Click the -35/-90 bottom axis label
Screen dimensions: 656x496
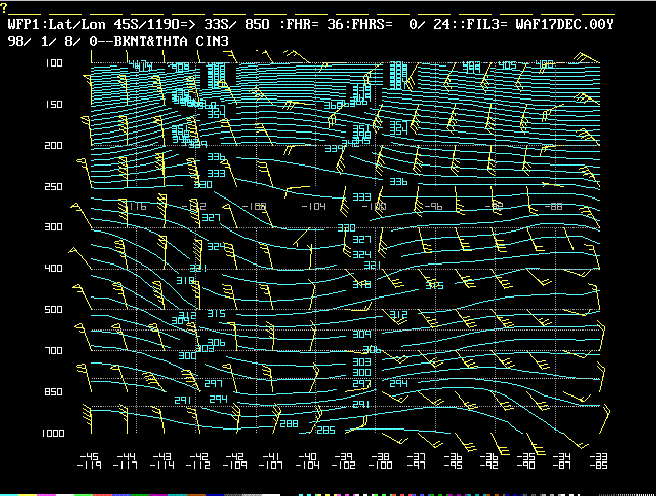point(525,461)
